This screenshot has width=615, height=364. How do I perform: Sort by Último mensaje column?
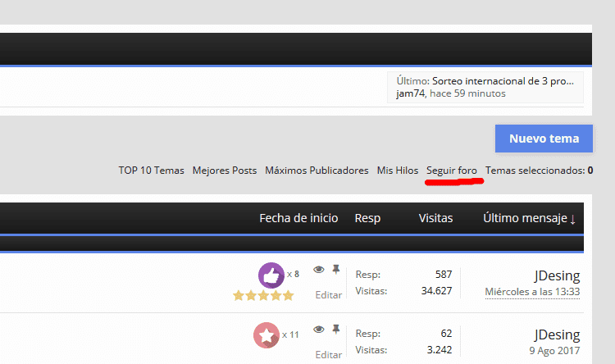tap(529, 218)
